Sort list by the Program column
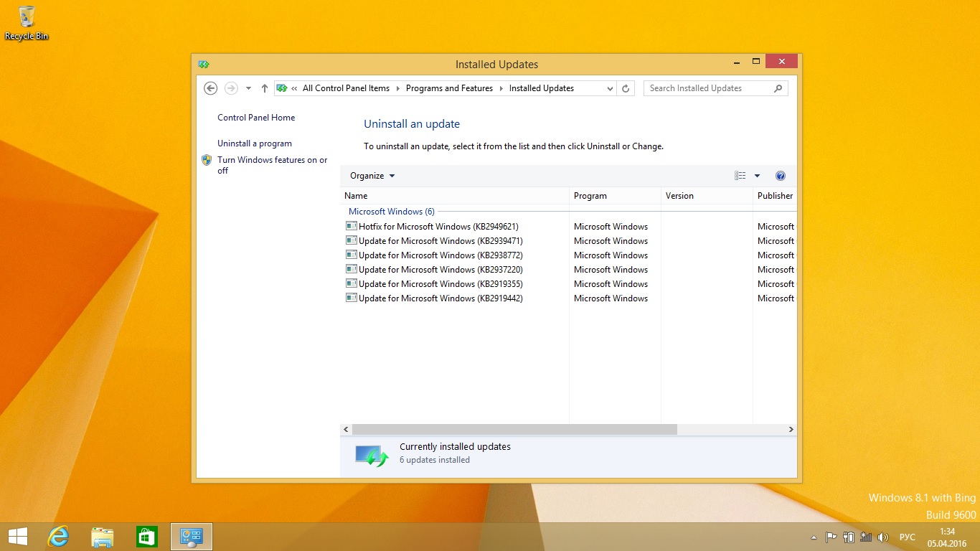 (615, 195)
